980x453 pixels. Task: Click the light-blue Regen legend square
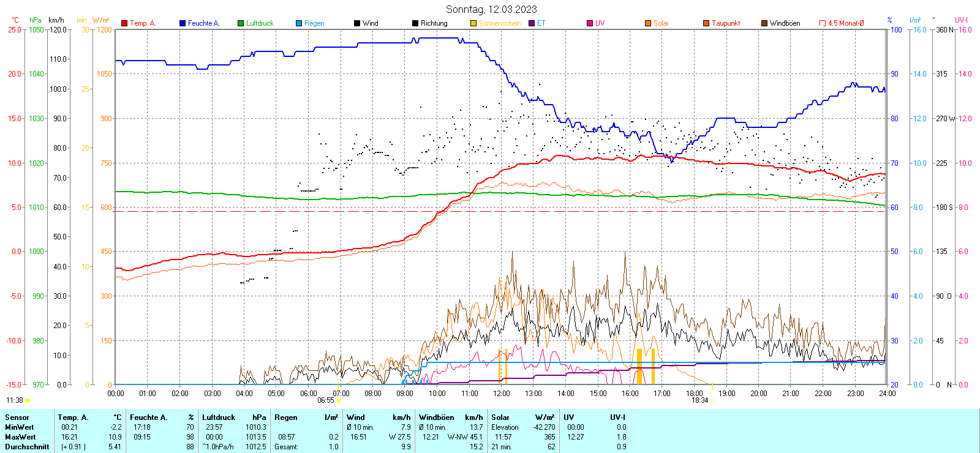click(299, 23)
